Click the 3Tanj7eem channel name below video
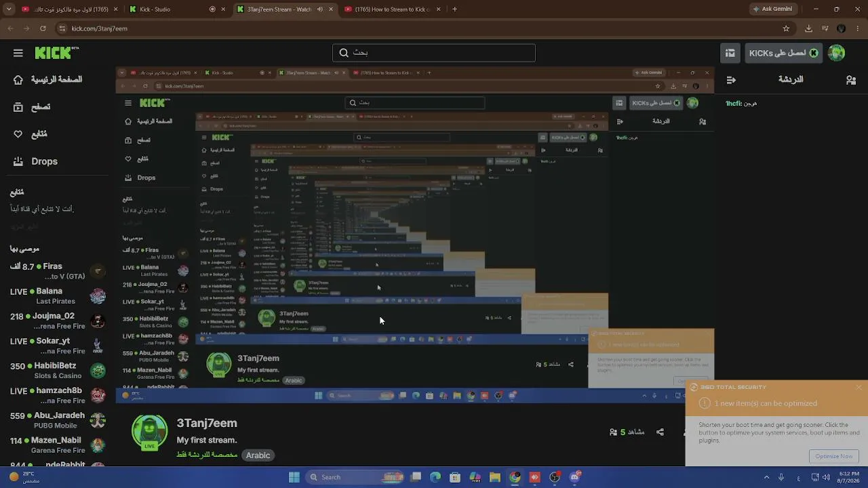Viewport: 868px width, 488px height. tap(207, 423)
